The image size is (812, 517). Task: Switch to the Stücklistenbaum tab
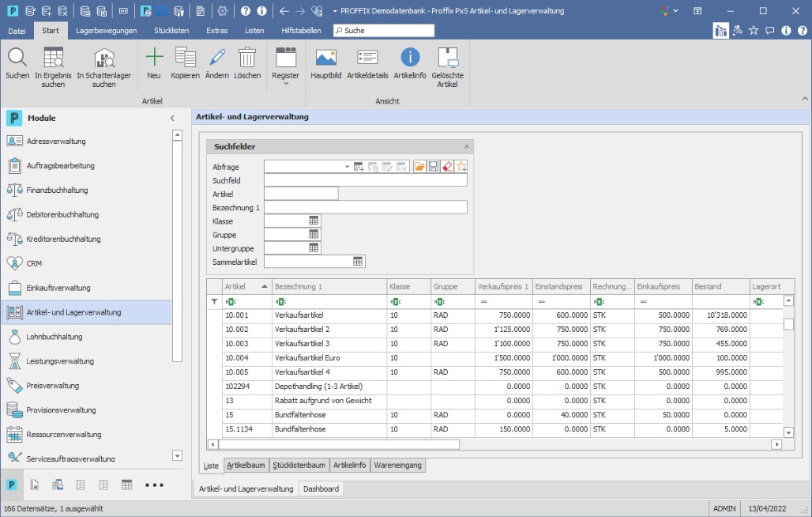(299, 465)
